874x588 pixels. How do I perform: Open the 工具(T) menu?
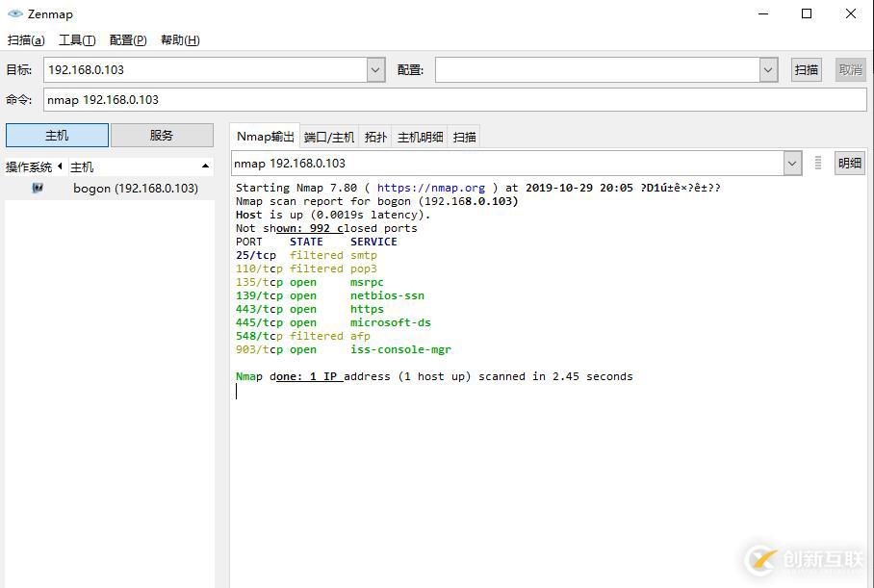77,40
